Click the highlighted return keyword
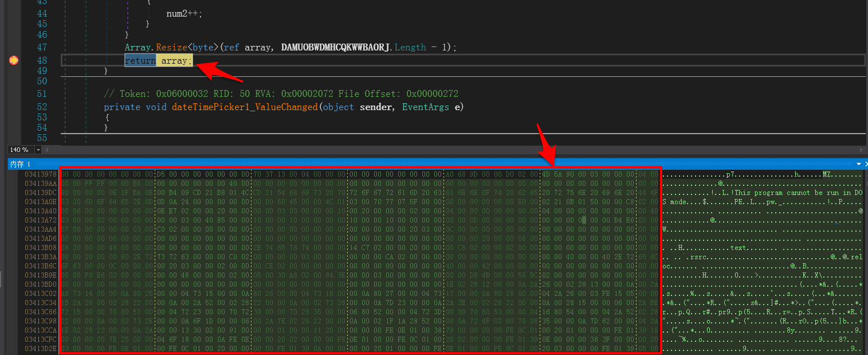Viewport: 868px width, 355px height. [140, 60]
